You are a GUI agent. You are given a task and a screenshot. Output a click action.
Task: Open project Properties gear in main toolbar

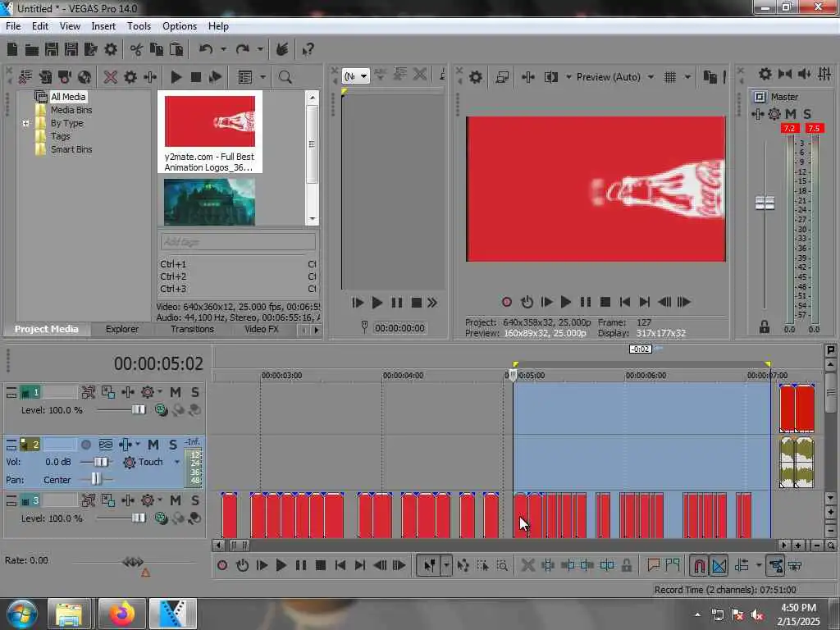[x=111, y=50]
